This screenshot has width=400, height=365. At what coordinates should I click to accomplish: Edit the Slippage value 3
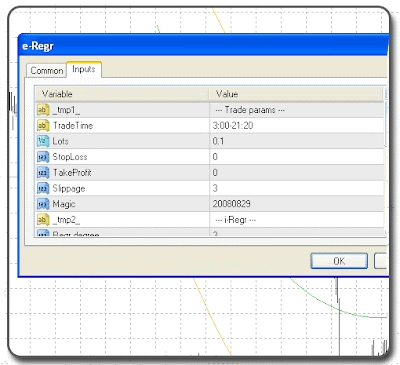(x=297, y=188)
